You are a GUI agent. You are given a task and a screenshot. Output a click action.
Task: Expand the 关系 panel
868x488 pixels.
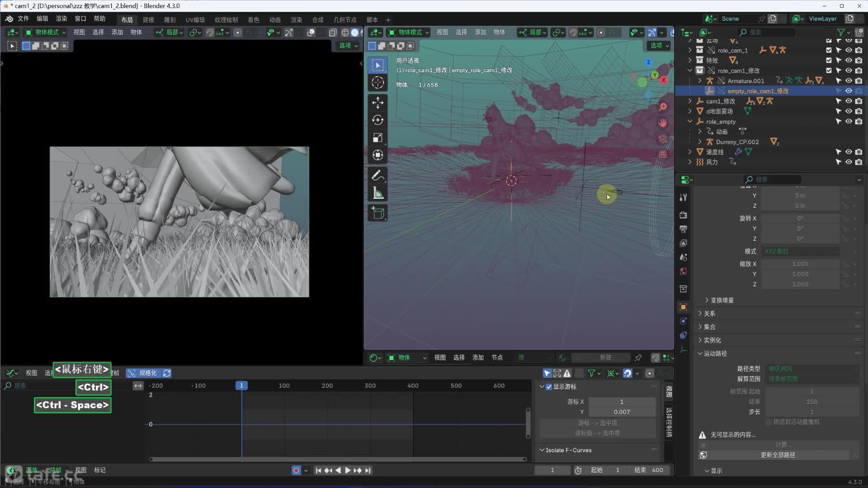[x=709, y=314]
